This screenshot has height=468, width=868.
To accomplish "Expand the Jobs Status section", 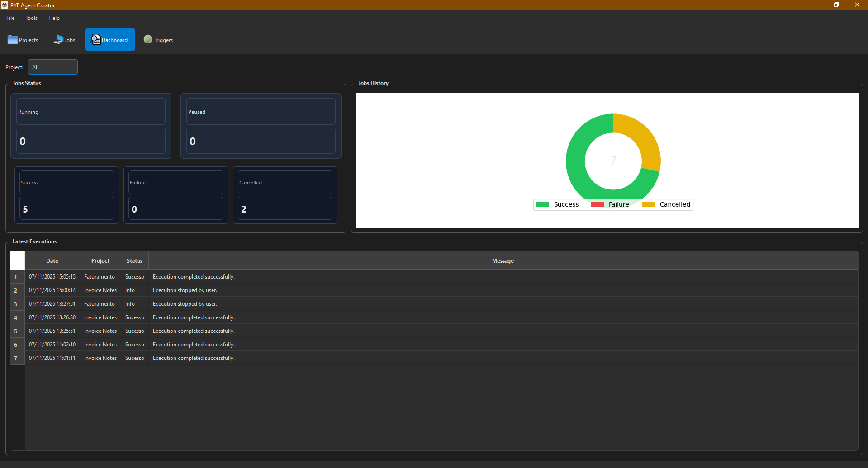I will (x=26, y=83).
